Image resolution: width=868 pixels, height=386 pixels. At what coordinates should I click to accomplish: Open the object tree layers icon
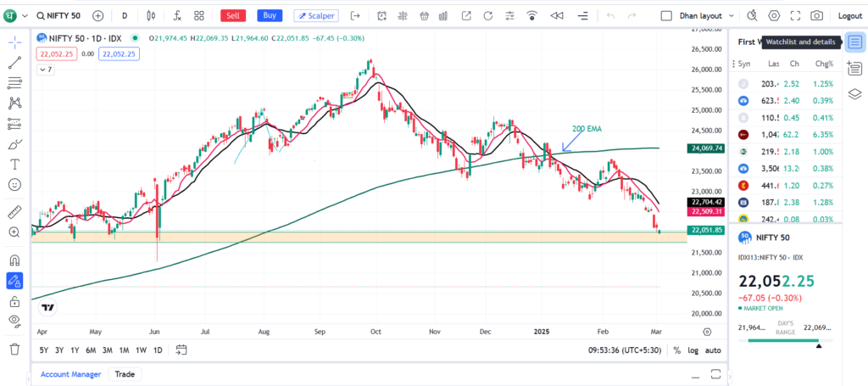coord(854,94)
